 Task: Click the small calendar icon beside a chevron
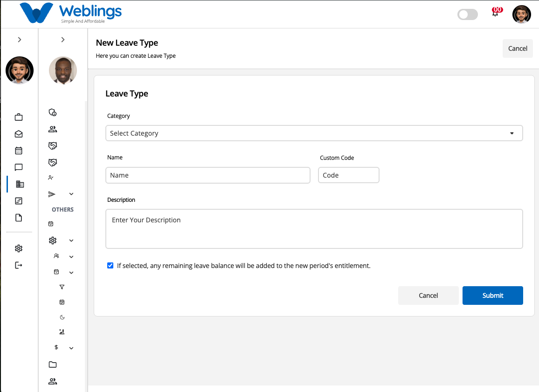(56, 272)
